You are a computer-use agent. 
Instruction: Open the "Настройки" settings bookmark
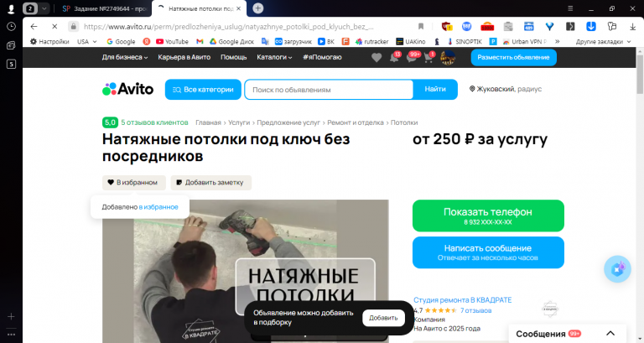click(49, 41)
